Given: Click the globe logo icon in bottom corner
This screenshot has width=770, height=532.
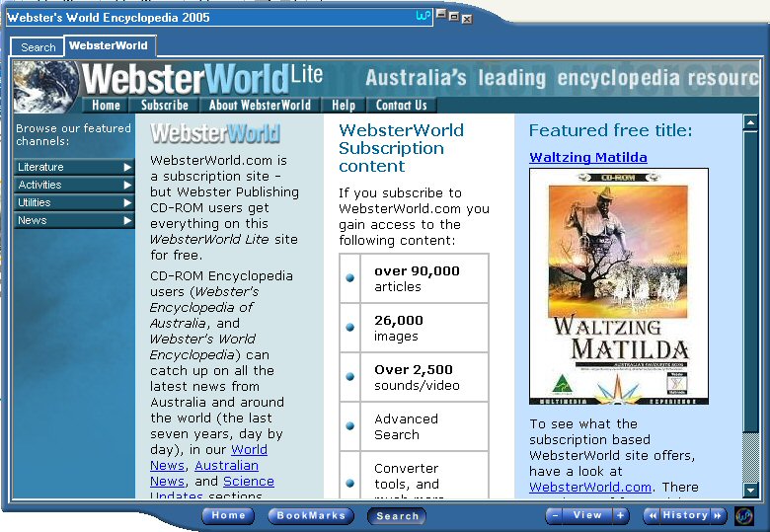Looking at the screenshot, I should [x=744, y=516].
